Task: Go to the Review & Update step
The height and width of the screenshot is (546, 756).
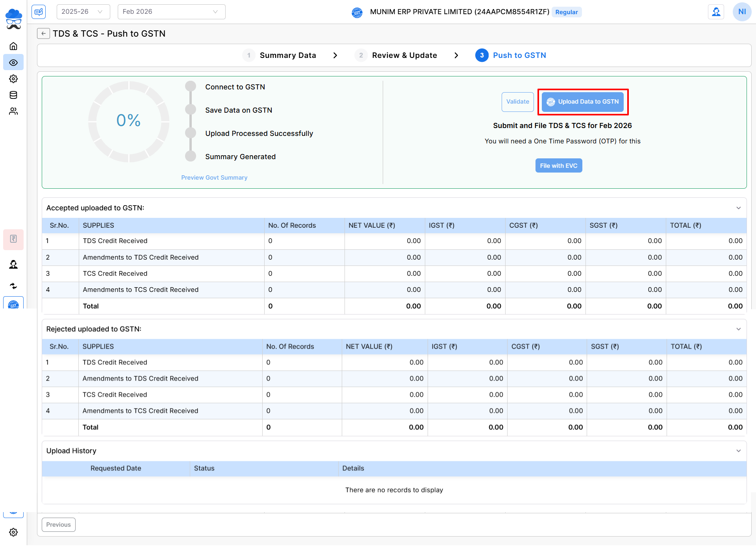Action: (x=404, y=56)
